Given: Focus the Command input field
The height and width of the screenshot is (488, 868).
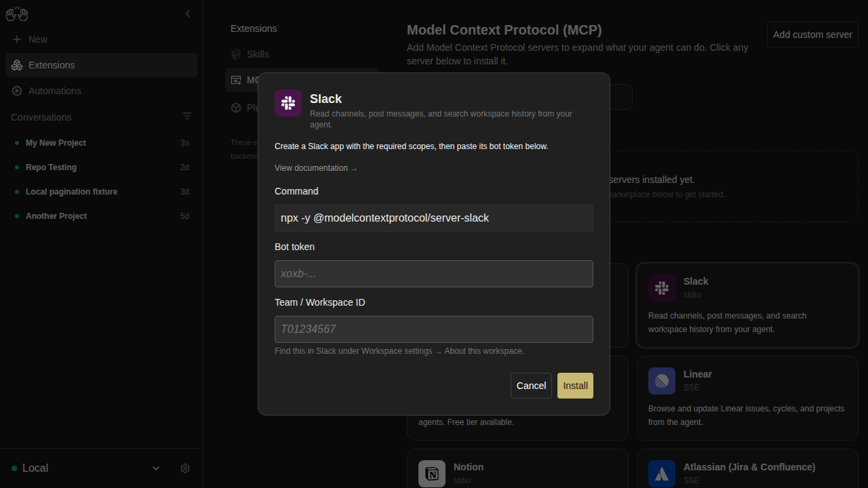Looking at the screenshot, I should [434, 218].
